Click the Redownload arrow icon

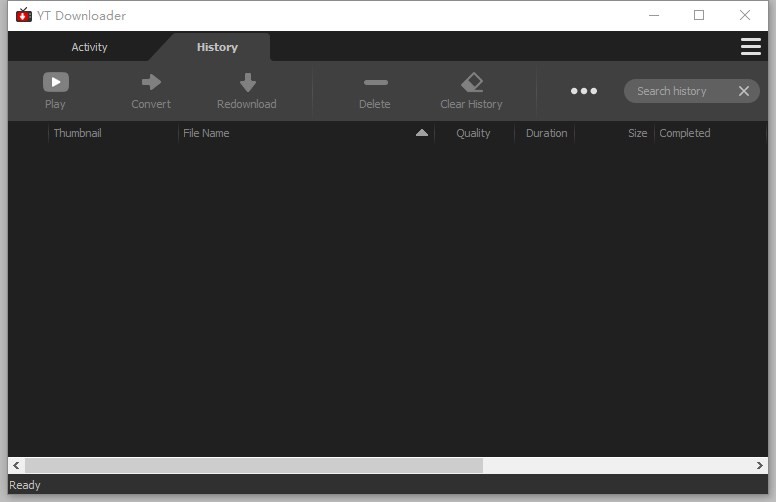pyautogui.click(x=247, y=82)
